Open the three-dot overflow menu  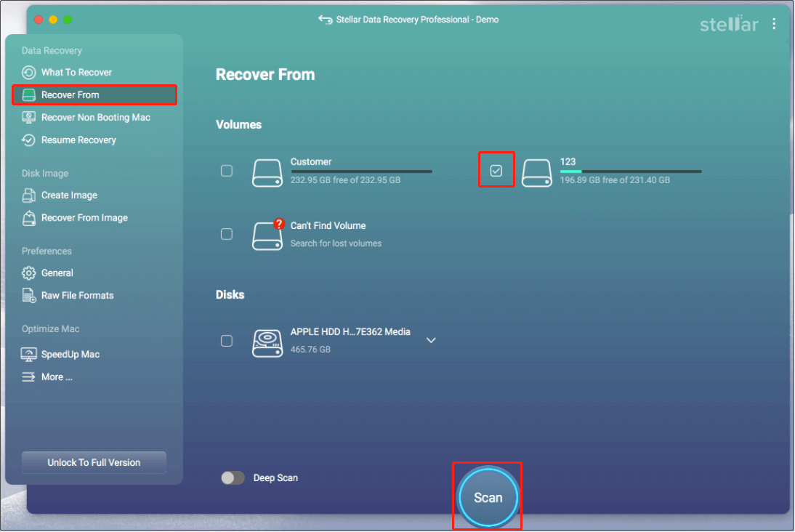775,23
